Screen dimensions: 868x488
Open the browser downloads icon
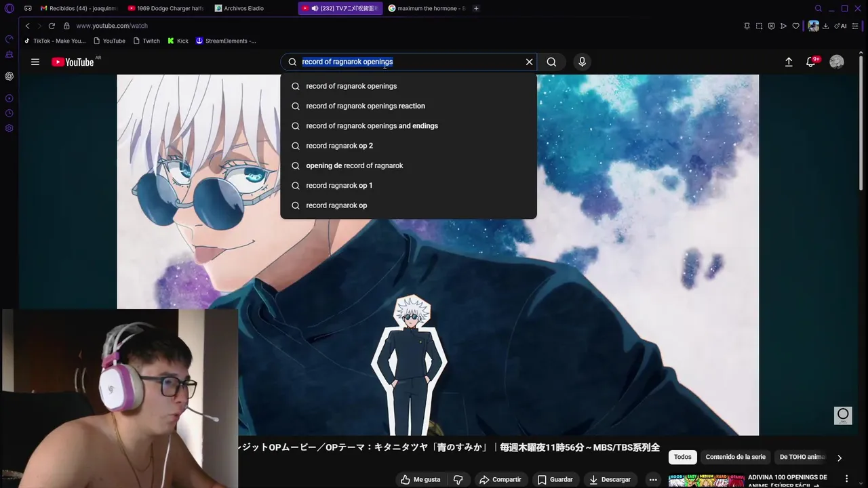[x=826, y=26]
